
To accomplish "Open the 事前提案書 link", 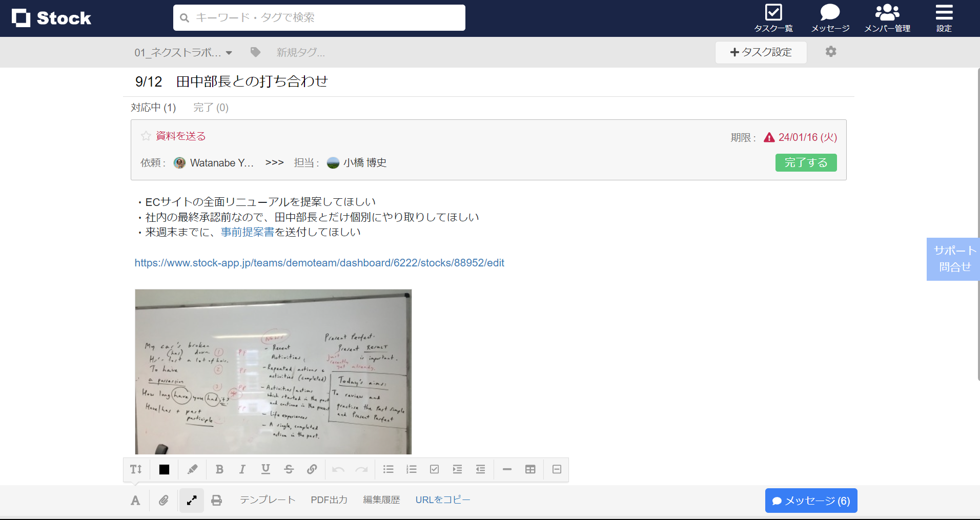I will coord(247,232).
